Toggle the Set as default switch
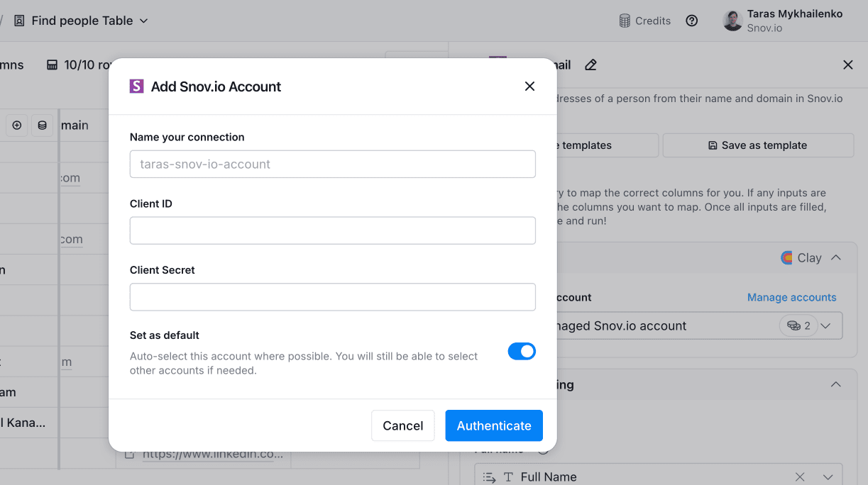 point(522,351)
